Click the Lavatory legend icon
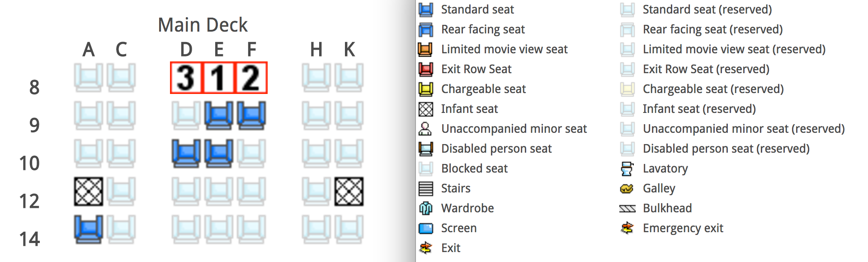 click(627, 168)
